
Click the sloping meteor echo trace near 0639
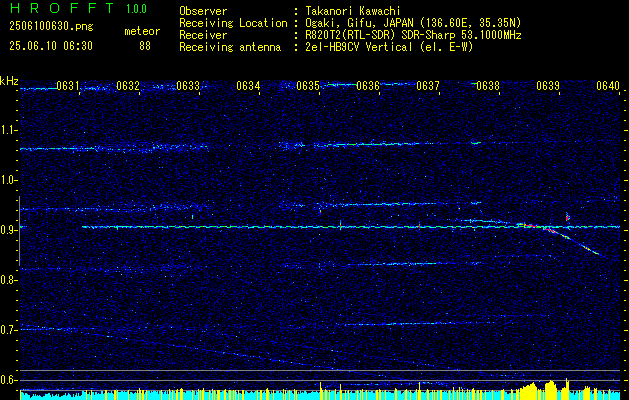tap(572, 240)
